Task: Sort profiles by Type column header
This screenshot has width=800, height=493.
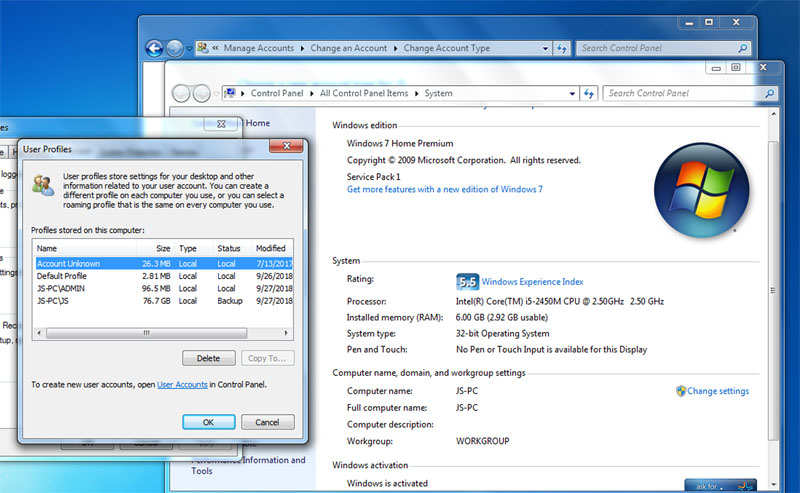Action: pyautogui.click(x=194, y=249)
